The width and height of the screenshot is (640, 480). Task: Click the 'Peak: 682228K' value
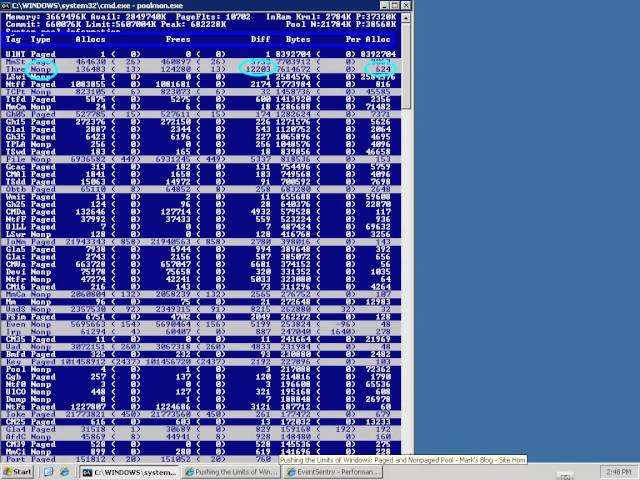tap(193, 24)
